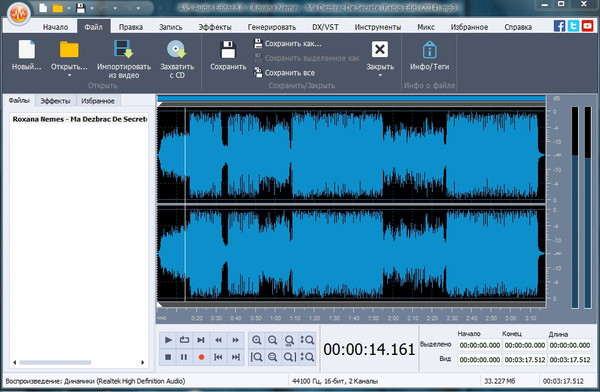Click the Выделено Длина time field

pos(570,345)
